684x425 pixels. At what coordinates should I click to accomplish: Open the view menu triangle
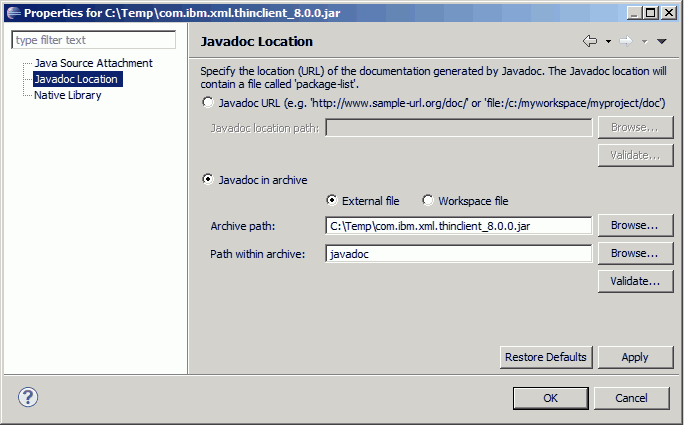coord(661,41)
